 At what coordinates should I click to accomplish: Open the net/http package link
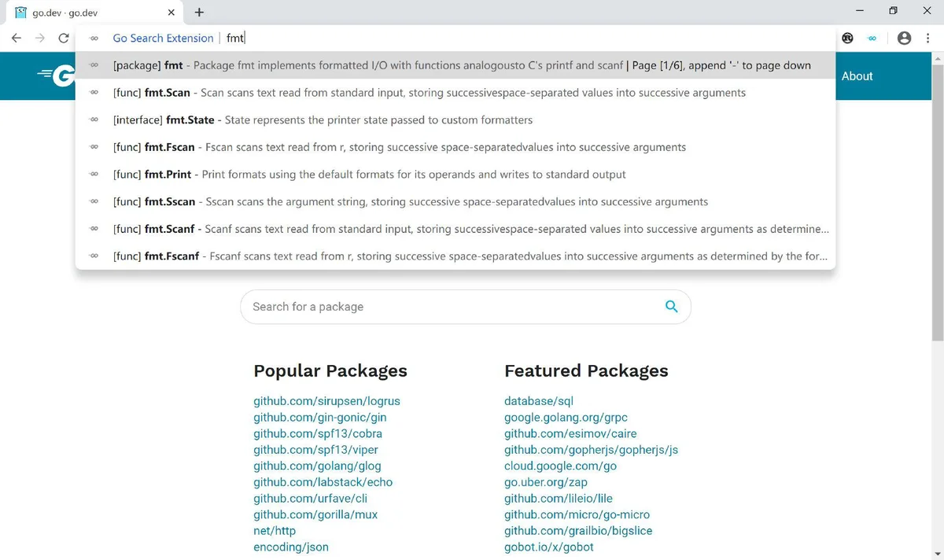tap(275, 531)
